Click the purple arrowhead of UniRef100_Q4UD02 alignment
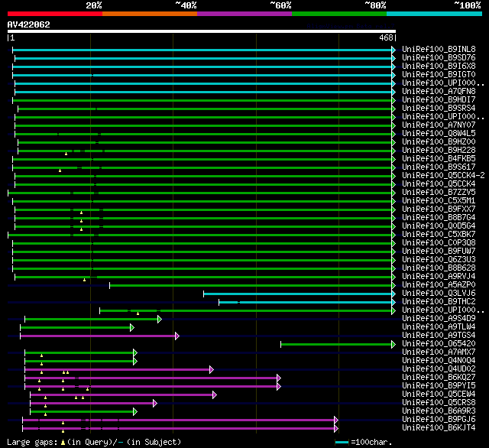 [x=211, y=369]
